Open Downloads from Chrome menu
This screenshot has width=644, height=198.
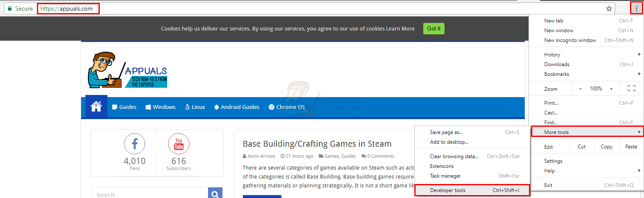pos(586,64)
